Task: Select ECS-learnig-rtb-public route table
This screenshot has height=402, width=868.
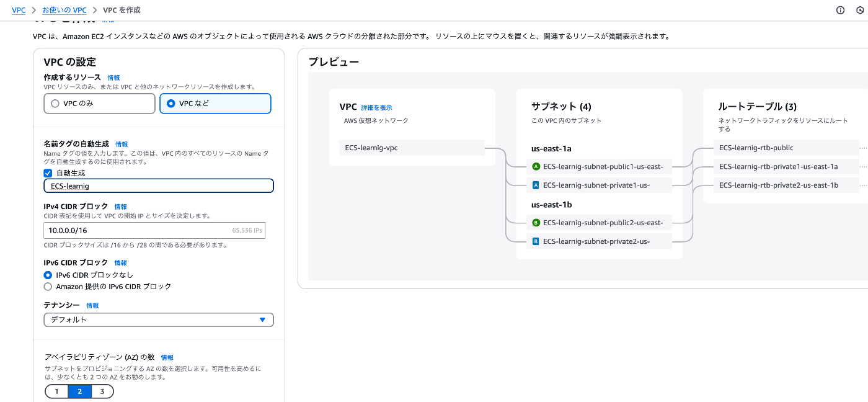Action: 786,148
